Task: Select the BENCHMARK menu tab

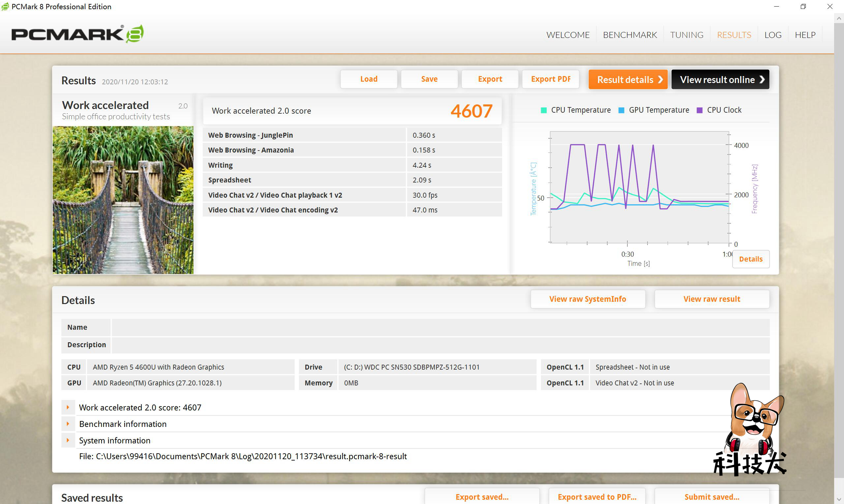Action: [630, 35]
